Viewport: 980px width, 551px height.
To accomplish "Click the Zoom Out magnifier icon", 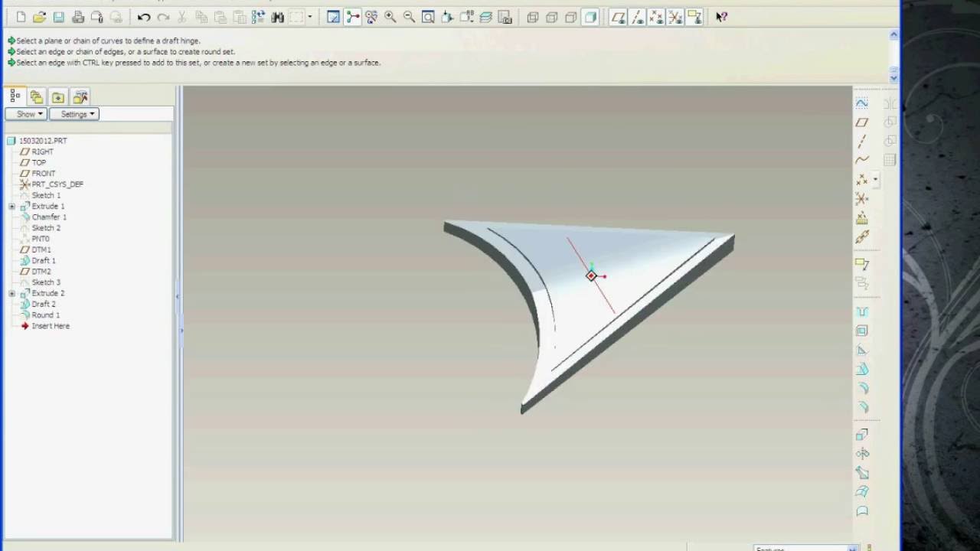I will tap(409, 17).
